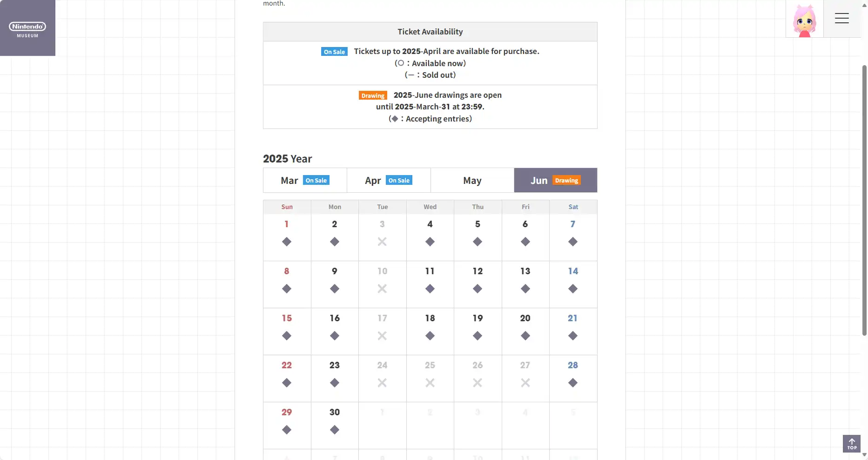Select the diamond under June 30
Screen dimensions: 868x460
point(335,430)
